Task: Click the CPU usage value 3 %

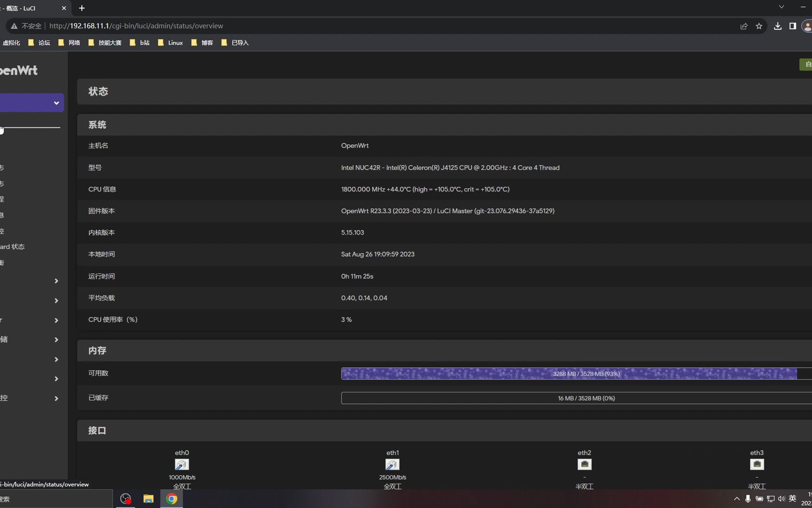Action: [346, 320]
